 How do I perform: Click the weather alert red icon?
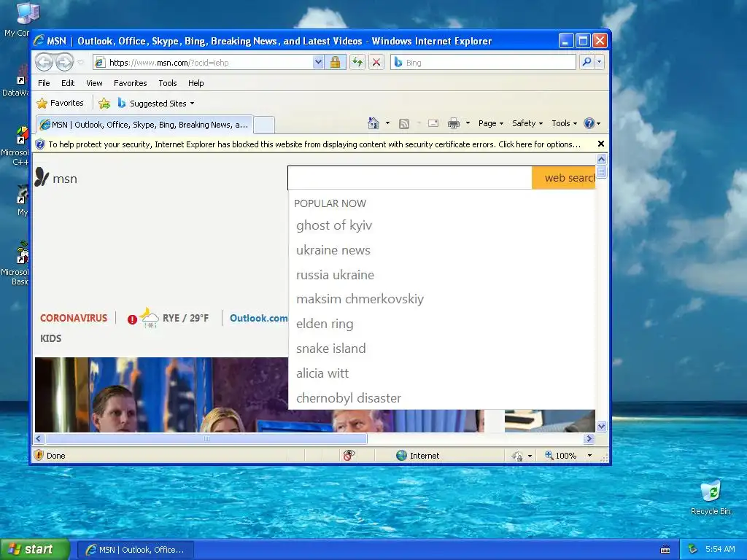point(132,319)
